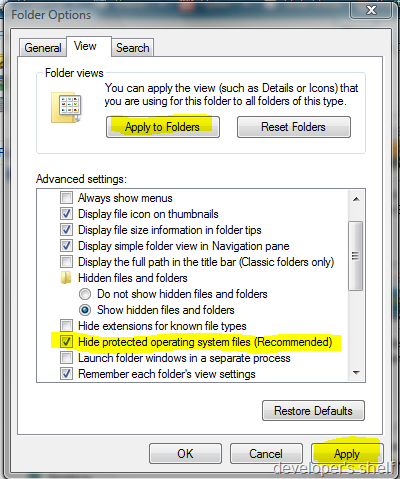The height and width of the screenshot is (479, 400).
Task: Uncheck Hide protected operating system files
Action: (66, 342)
